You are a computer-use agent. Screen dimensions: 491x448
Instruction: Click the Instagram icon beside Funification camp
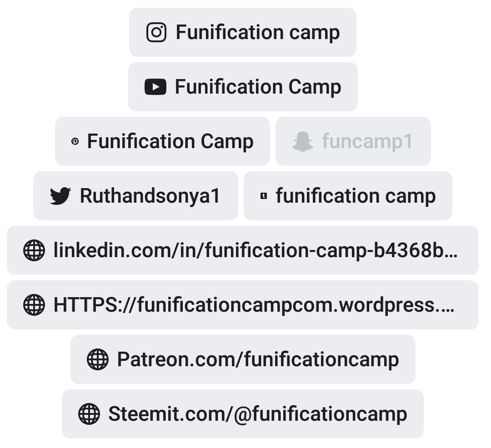[x=156, y=32]
